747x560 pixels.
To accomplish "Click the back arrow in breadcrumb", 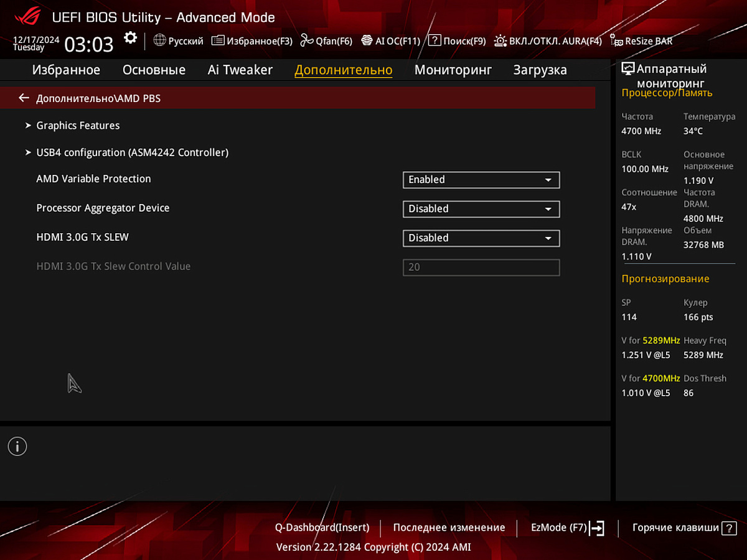I will pyautogui.click(x=24, y=98).
